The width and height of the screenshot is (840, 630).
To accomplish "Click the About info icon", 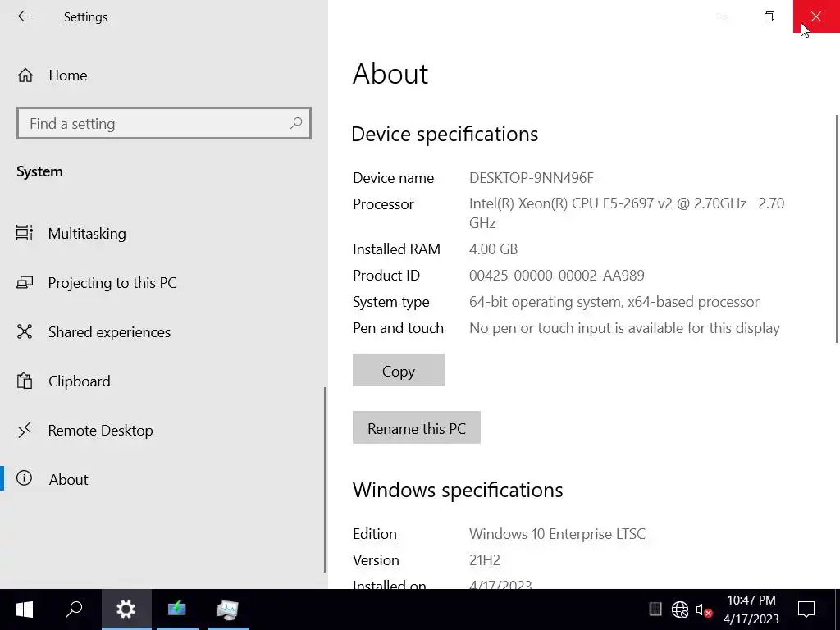I will (x=24, y=478).
